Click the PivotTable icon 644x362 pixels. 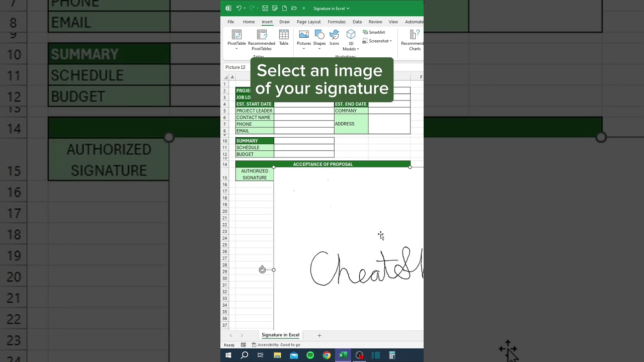[236, 34]
